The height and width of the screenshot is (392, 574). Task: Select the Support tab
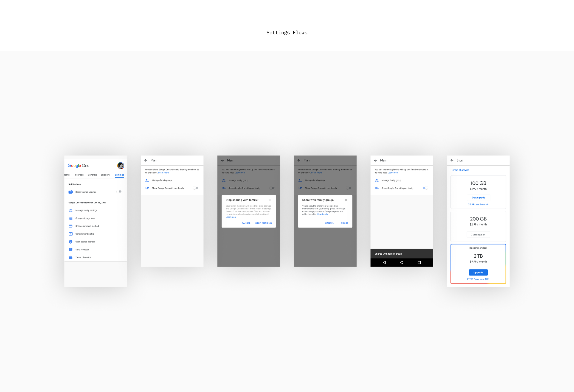[105, 175]
